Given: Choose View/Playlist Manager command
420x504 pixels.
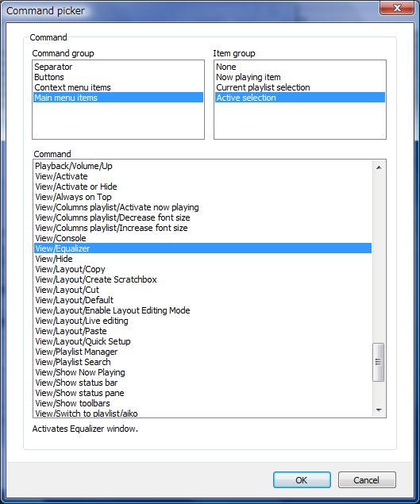Looking at the screenshot, I should [202, 352].
